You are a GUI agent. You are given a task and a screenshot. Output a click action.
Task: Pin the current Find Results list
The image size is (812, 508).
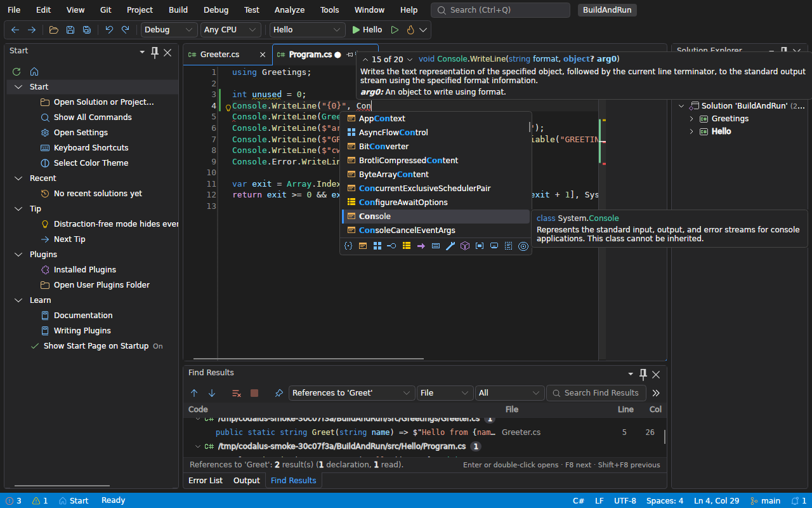tap(278, 393)
